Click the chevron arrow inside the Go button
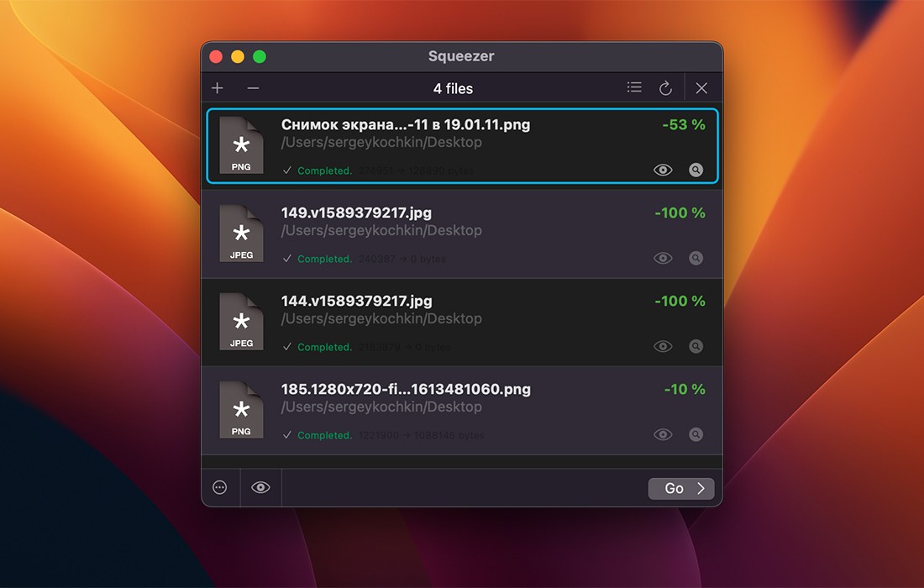 (700, 489)
